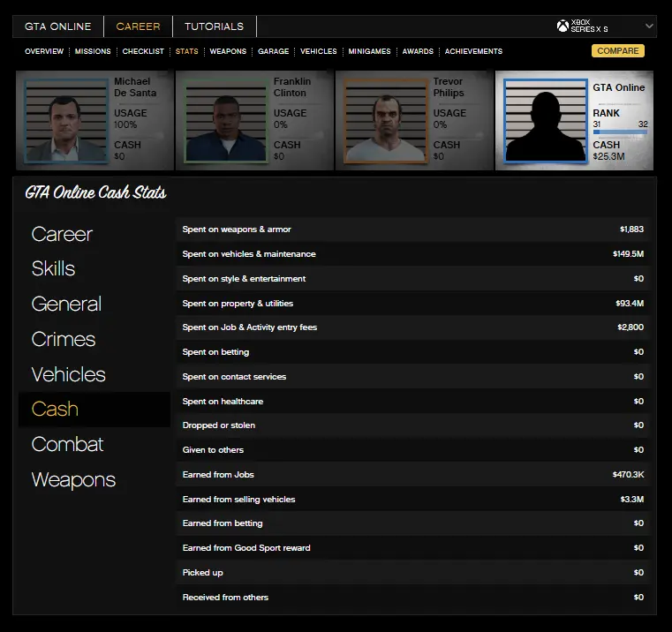Screen dimensions: 672x632
Task: Open the Tutorials tab
Action: (x=214, y=26)
